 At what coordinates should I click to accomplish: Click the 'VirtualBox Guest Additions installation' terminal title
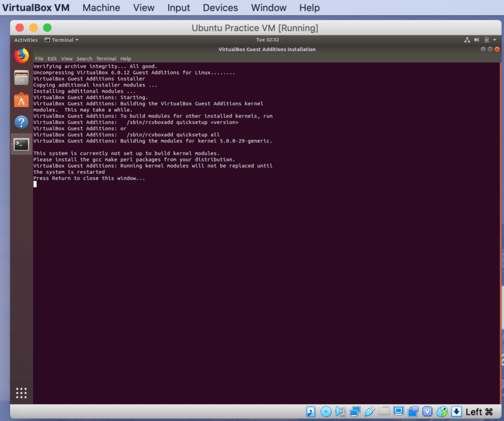pyautogui.click(x=267, y=49)
